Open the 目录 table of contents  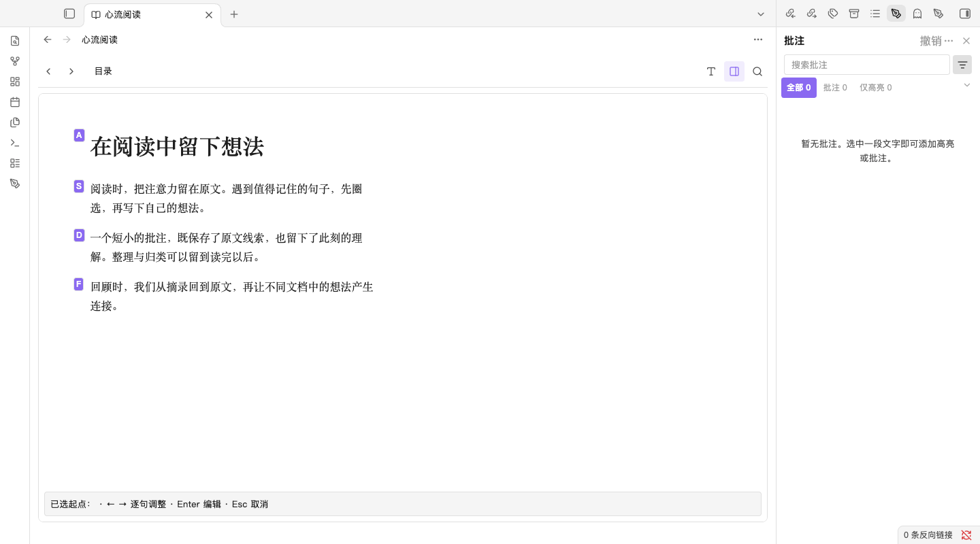[x=103, y=71]
